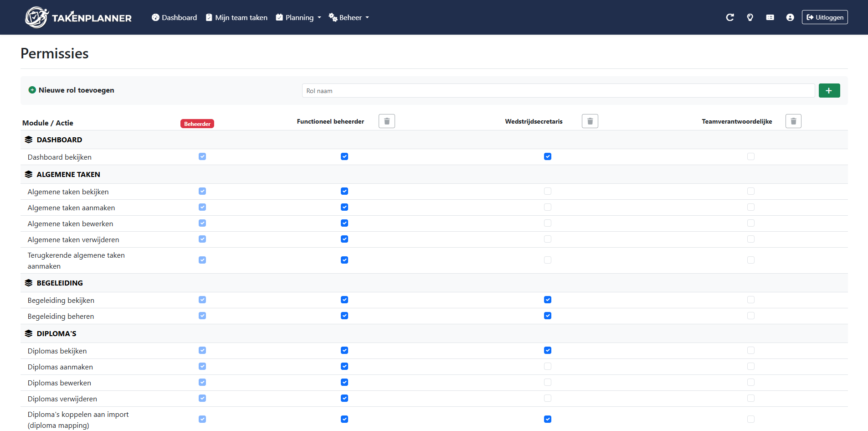Enable Algemene taken bekijken for Teamverantwoordelijke
This screenshot has width=868, height=431.
(751, 191)
